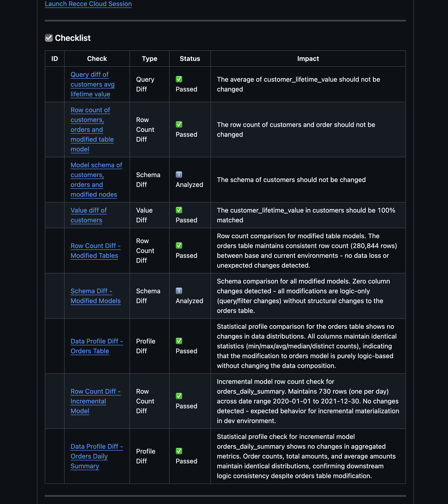Open the Value diff of customers check

(88, 215)
